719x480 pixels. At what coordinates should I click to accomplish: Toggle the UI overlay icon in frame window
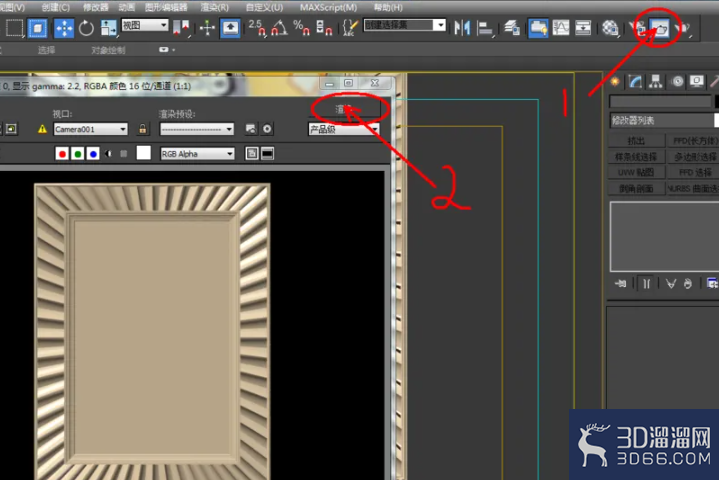(x=251, y=154)
